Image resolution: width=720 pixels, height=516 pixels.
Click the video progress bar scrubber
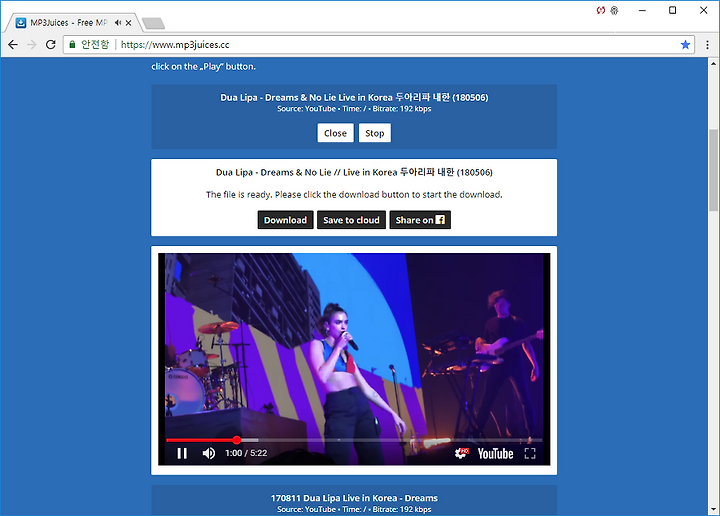[x=236, y=440]
